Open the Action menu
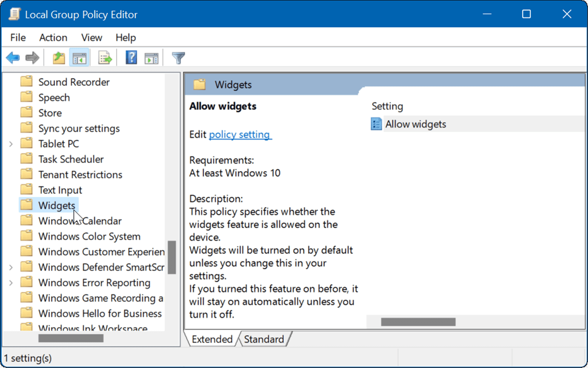The width and height of the screenshot is (588, 368). (x=53, y=38)
